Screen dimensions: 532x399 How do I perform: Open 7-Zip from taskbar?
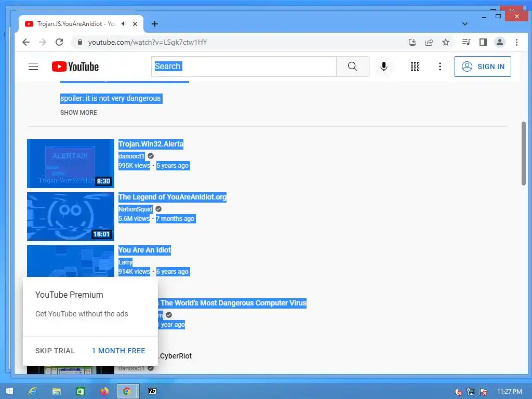[152, 391]
